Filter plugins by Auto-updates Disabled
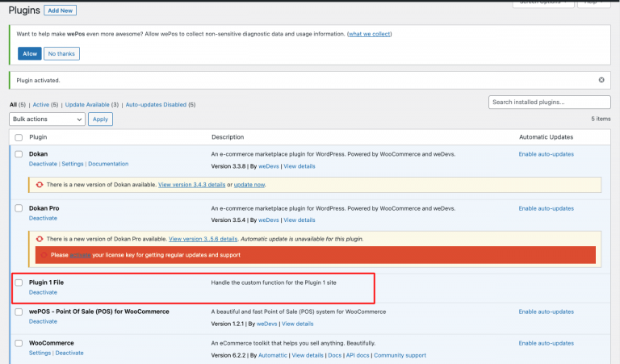The image size is (620, 364). 156,105
